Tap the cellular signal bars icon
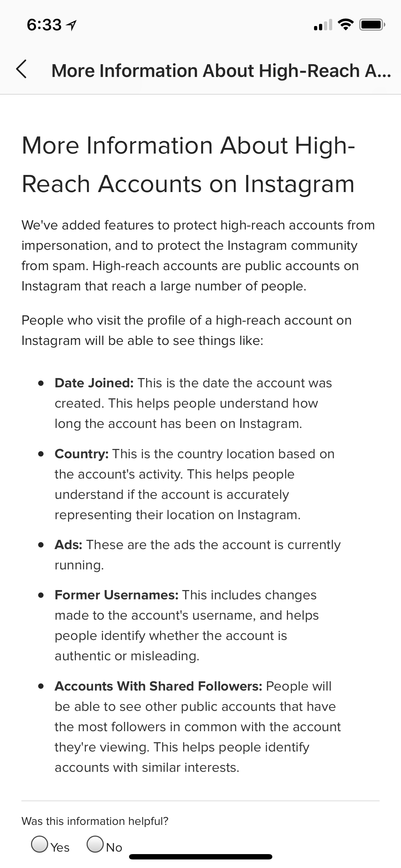401x868 pixels. [323, 25]
